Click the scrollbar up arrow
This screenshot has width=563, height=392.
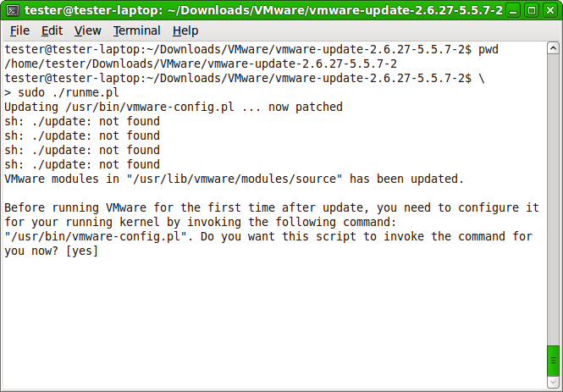tap(553, 49)
